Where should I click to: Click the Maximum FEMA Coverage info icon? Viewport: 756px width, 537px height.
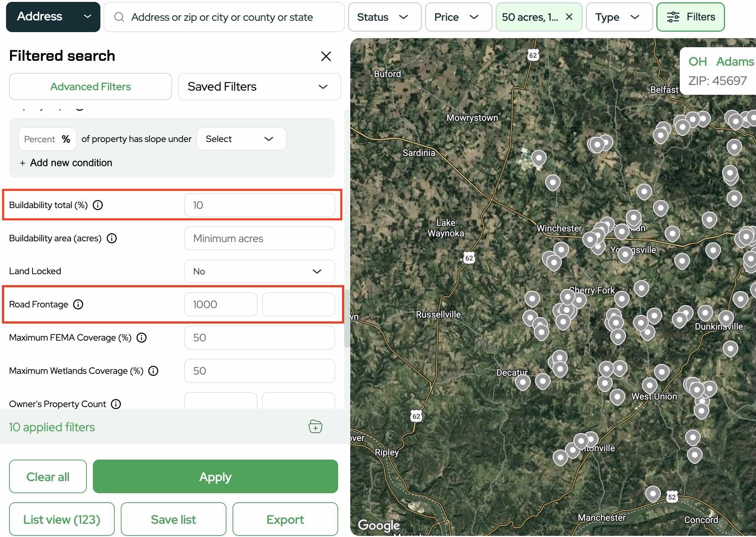(x=142, y=338)
